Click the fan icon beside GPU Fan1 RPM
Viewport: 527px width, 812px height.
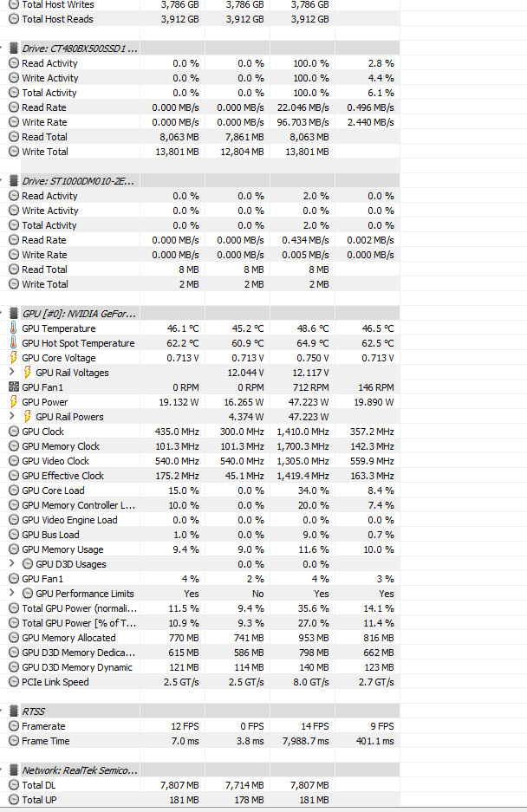[x=14, y=387]
